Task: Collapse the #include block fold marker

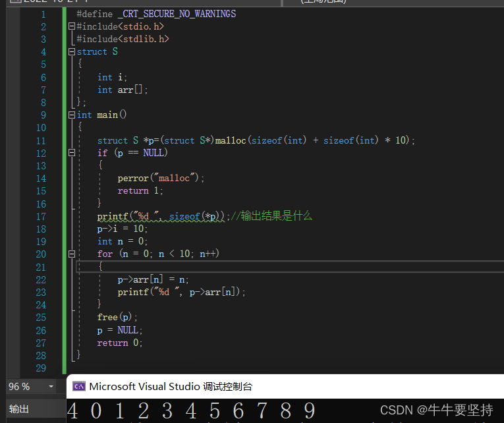Action: coord(72,26)
